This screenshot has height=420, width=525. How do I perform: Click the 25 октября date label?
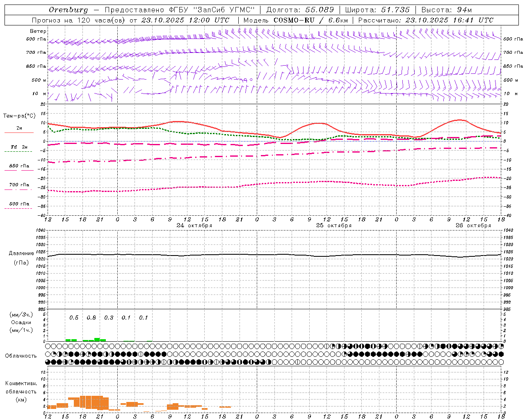click(x=334, y=226)
